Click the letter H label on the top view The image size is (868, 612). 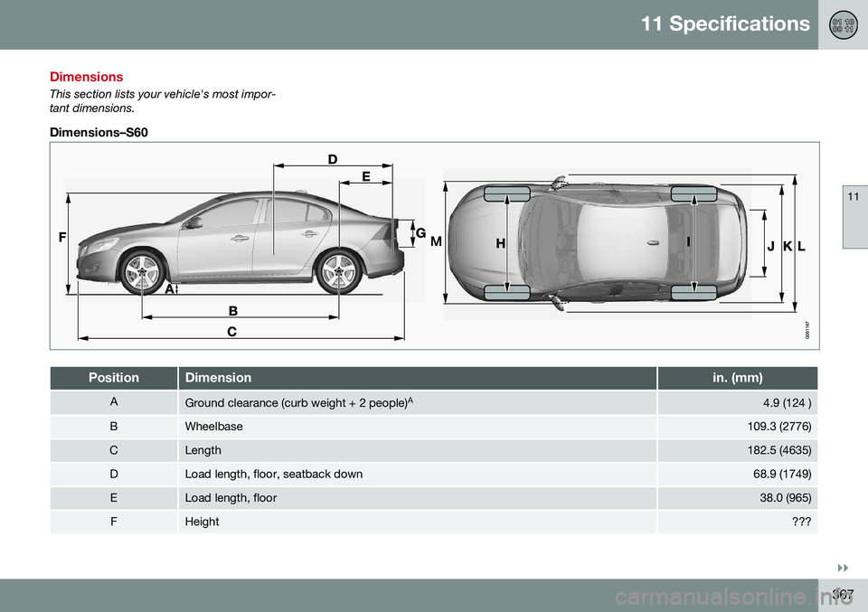click(498, 244)
